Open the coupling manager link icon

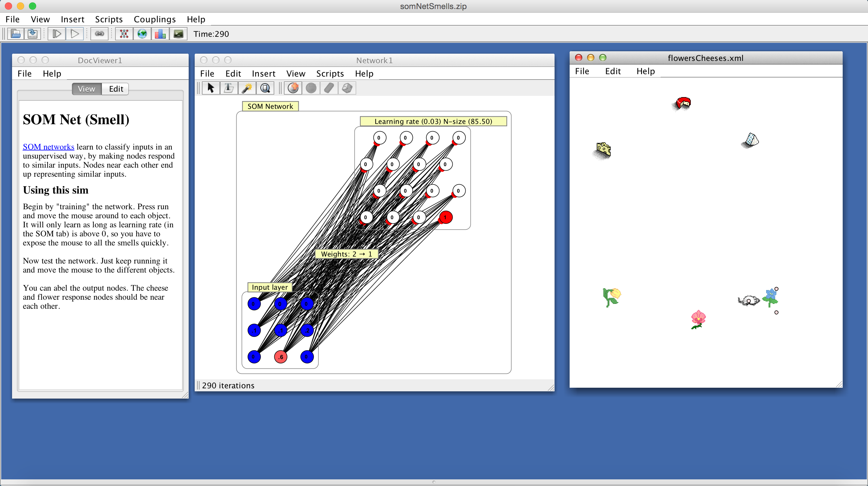pos(99,34)
